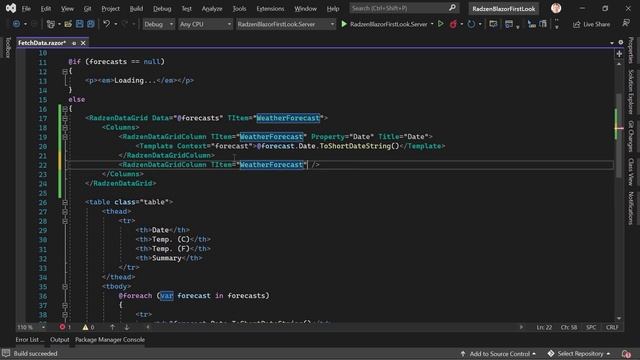Image resolution: width=640 pixels, height=360 pixels.
Task: Go to previous issue up arrow
Action: click(112, 327)
